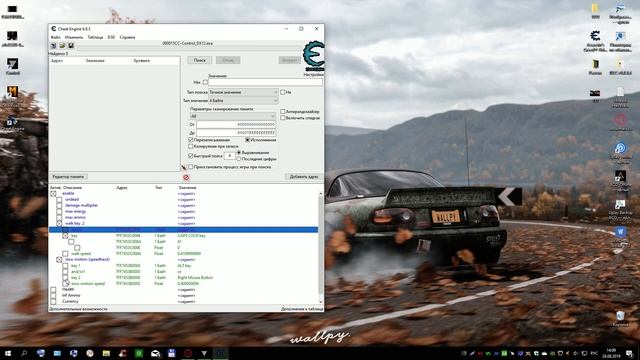
Task: Toggle the Быстрый поиск checkbox
Action: (191, 156)
